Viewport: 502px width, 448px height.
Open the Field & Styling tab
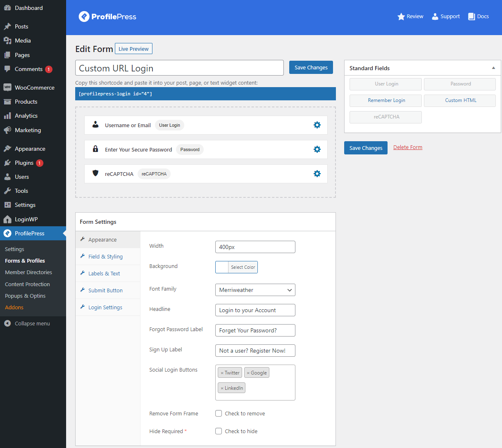coord(108,256)
